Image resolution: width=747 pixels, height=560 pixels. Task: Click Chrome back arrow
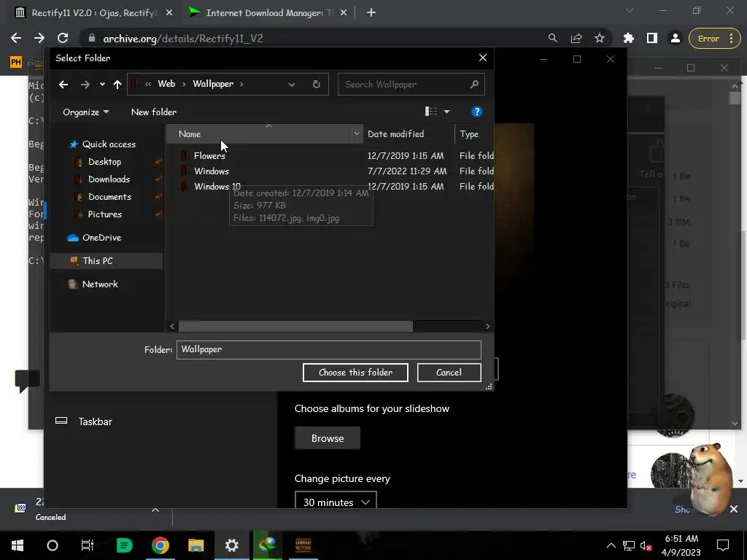[16, 39]
